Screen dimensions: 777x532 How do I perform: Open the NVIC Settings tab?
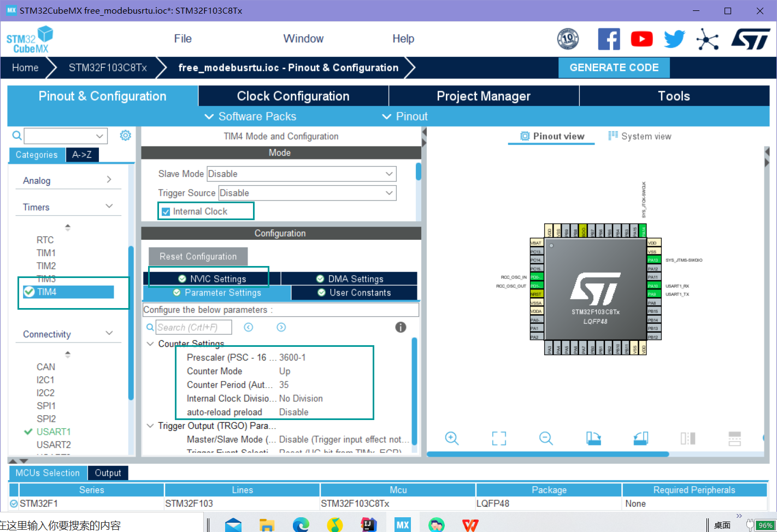212,279
